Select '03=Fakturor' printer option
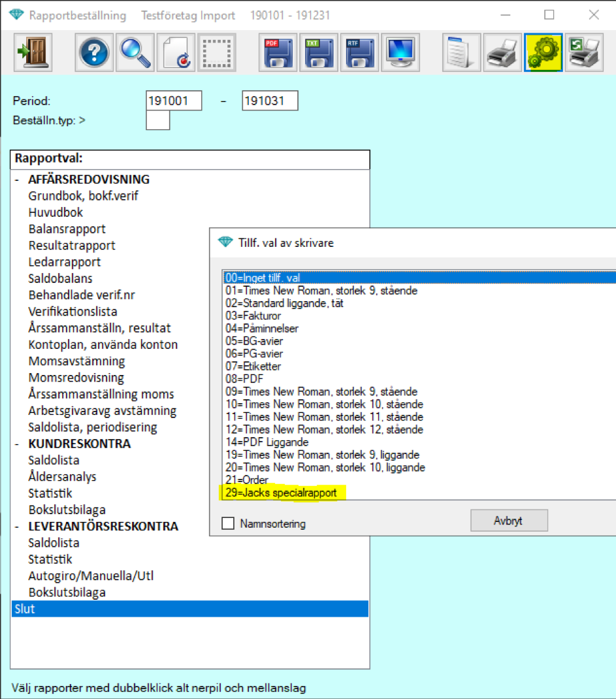 click(253, 316)
